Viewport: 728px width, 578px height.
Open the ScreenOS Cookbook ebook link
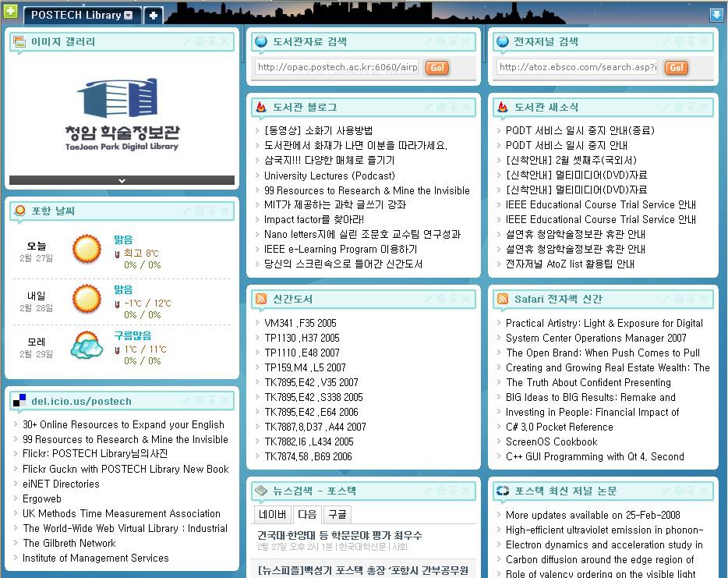(552, 441)
